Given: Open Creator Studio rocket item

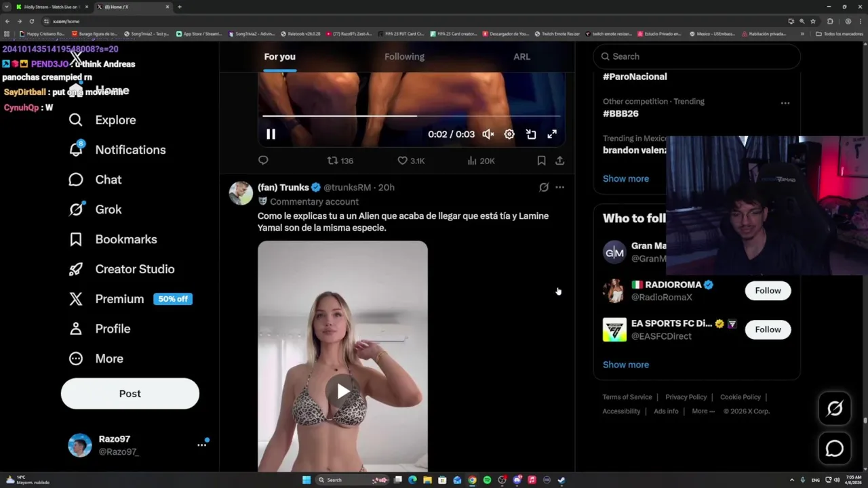Looking at the screenshot, I should [121, 269].
